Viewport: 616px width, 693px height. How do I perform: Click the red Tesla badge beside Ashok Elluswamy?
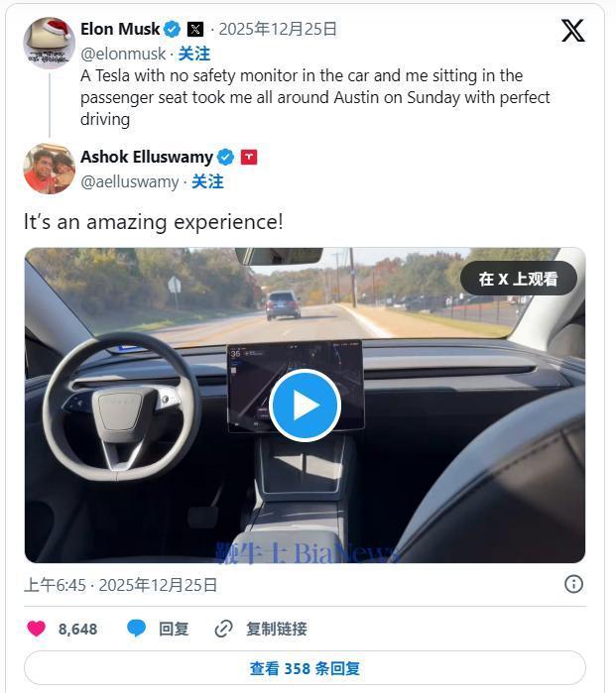[249, 157]
